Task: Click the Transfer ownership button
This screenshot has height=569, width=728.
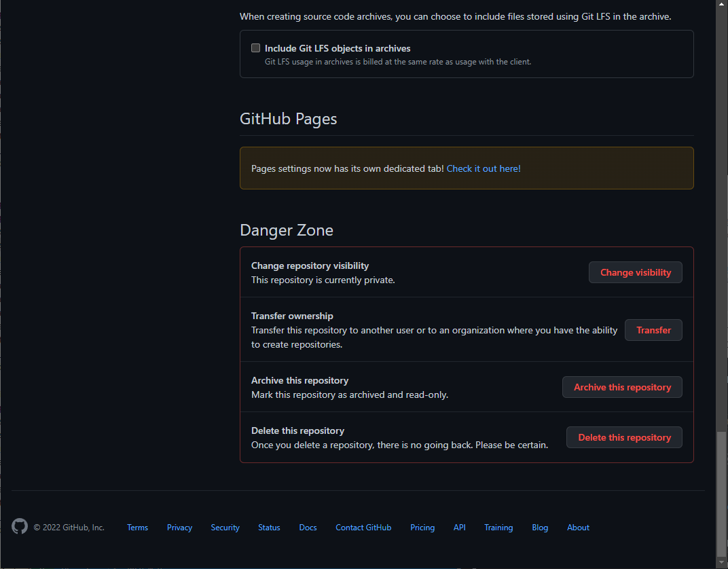Action: pyautogui.click(x=653, y=330)
